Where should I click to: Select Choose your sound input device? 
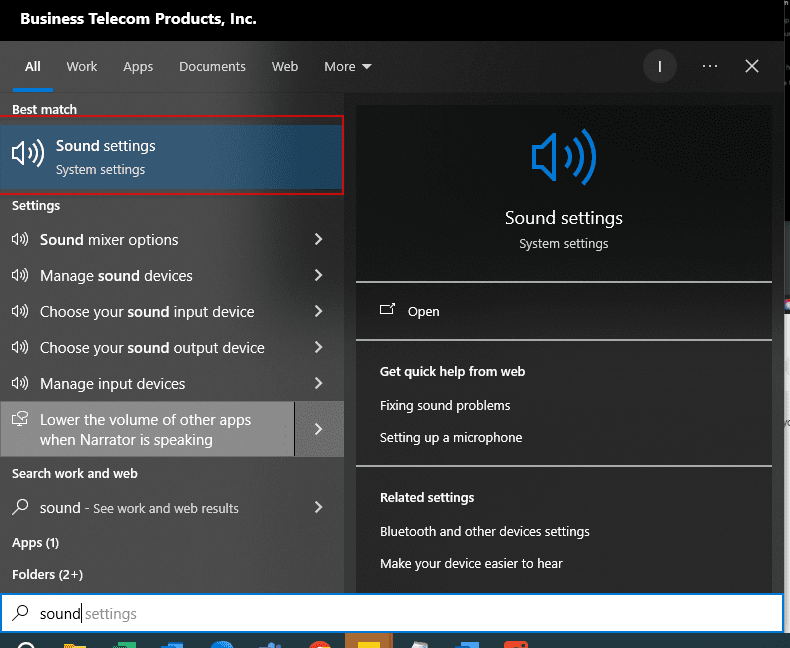[x=147, y=312]
